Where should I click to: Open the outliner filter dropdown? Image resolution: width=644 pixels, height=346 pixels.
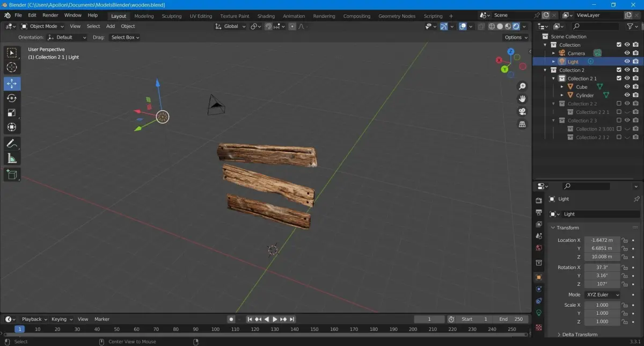tap(632, 26)
